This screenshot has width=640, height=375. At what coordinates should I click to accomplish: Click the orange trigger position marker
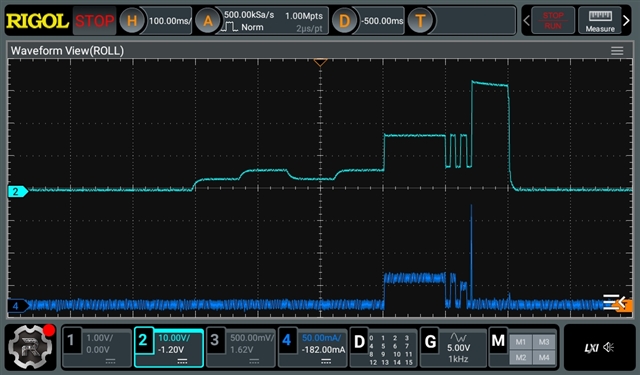320,62
